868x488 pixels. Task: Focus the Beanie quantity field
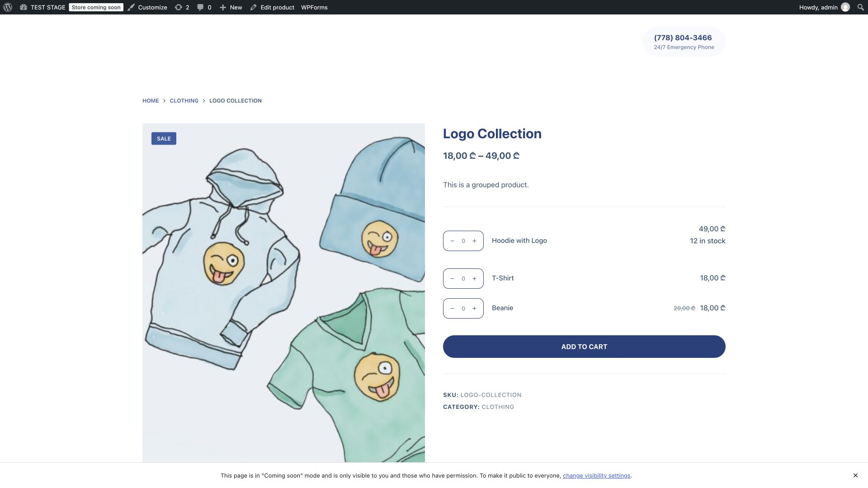[463, 308]
